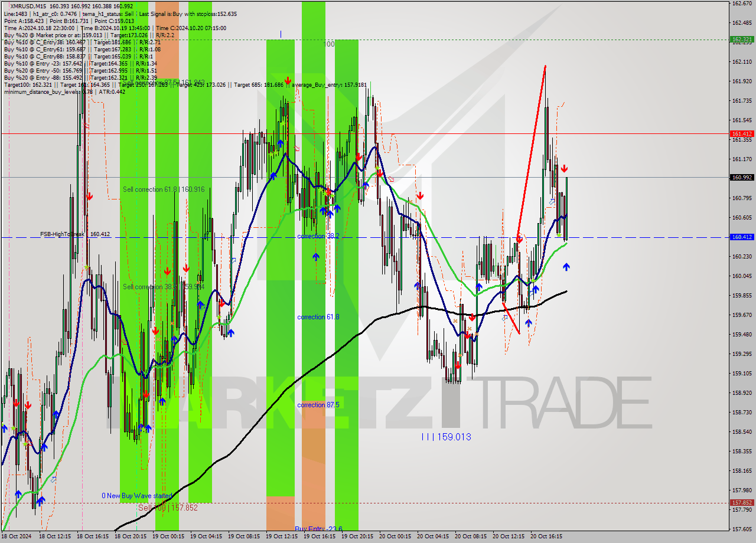The image size is (756, 543).
Task: Click the XMRUSD,M15 symbol title text
Action: (30, 6)
